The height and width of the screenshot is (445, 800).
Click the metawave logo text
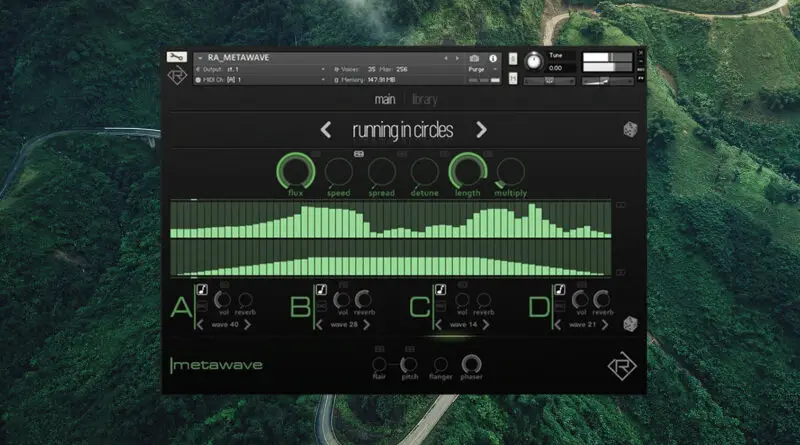(216, 365)
